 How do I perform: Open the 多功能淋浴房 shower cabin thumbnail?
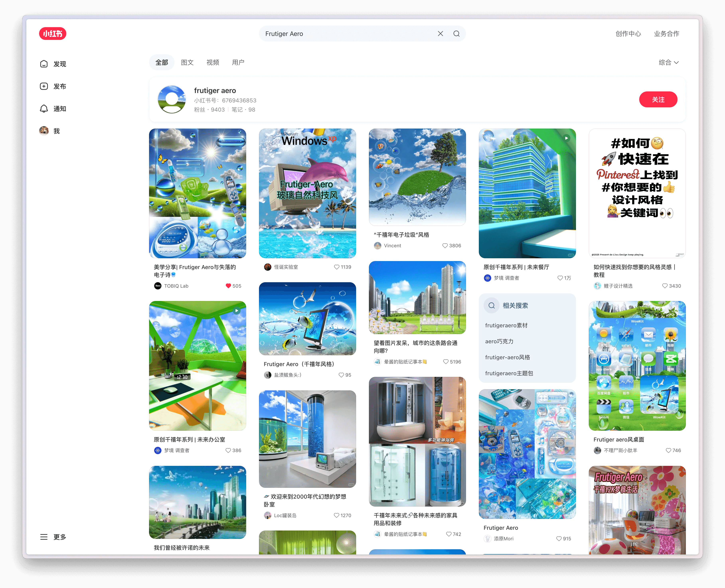click(x=417, y=442)
